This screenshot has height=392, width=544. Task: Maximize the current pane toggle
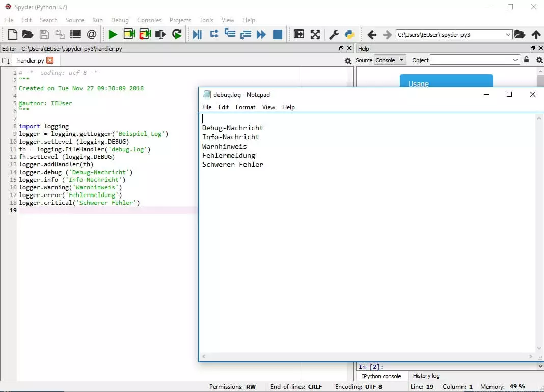299,34
